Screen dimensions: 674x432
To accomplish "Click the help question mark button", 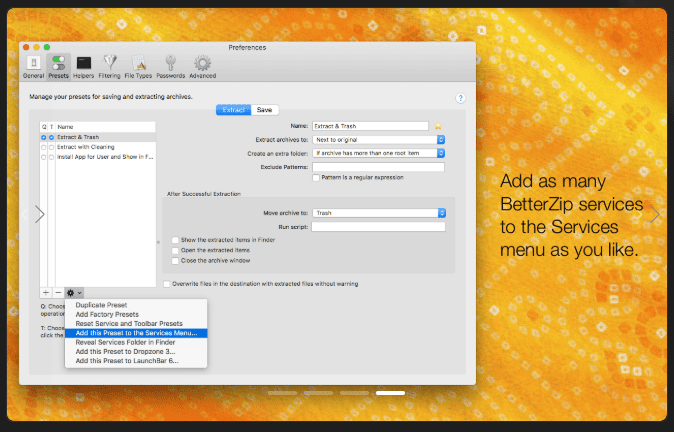I will click(x=460, y=98).
